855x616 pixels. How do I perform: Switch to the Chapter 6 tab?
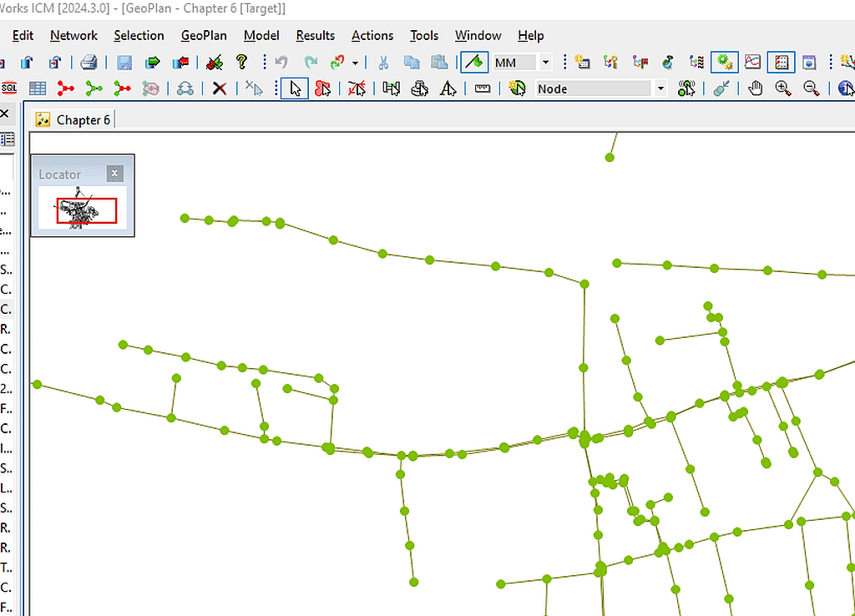(73, 120)
